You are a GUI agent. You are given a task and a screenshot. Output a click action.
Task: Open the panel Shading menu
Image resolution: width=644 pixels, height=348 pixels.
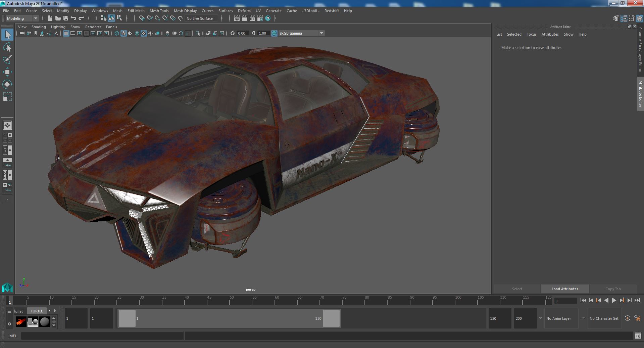tap(39, 27)
